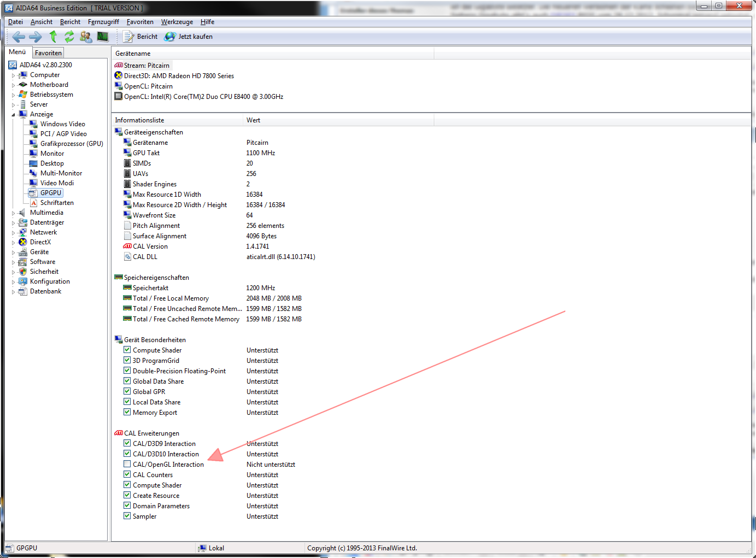
Task: Click the Netzwerk tree icon
Action: click(23, 232)
